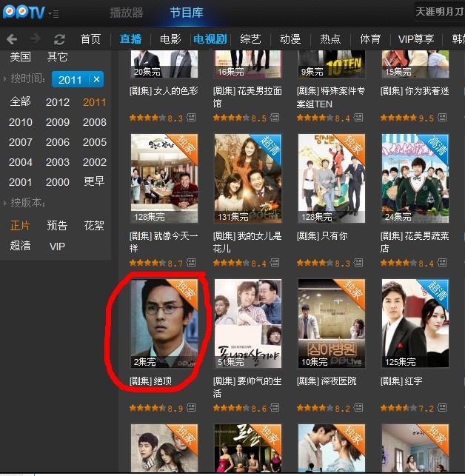
Task: Click the 红字 star rating
Action: coord(398,408)
